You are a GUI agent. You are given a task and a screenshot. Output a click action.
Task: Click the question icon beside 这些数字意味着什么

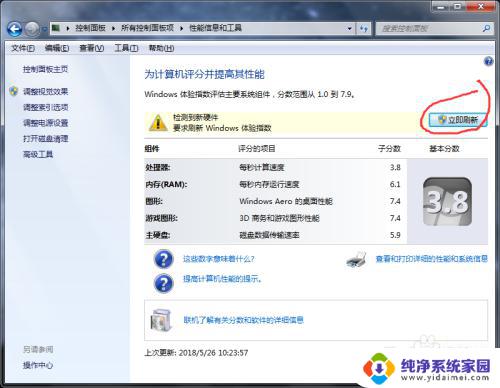pos(164,259)
